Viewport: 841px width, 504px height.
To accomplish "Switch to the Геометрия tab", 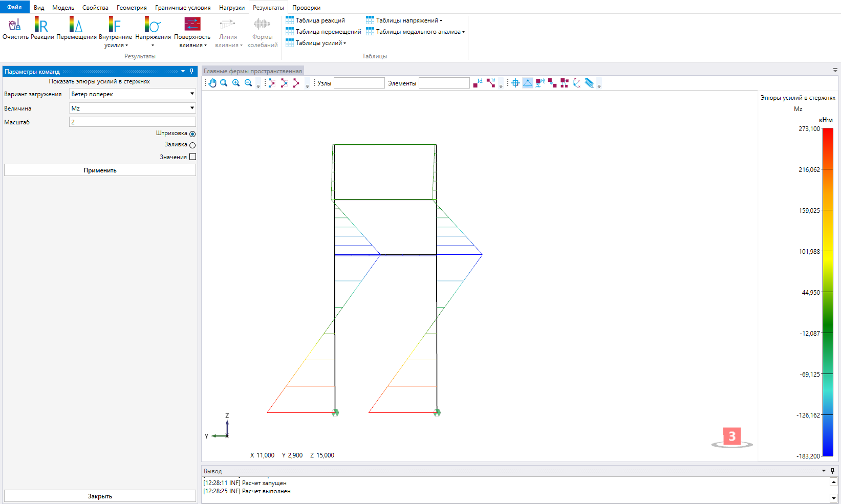I will coord(132,8).
